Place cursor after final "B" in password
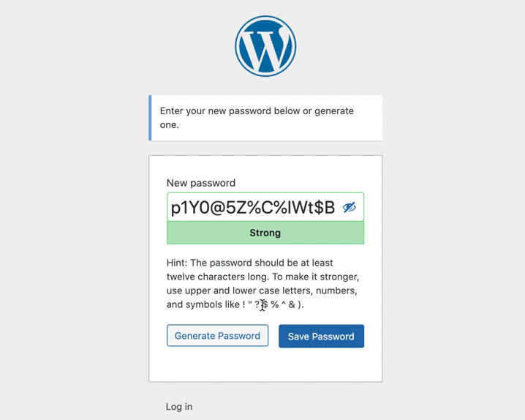The width and height of the screenshot is (525, 420). [x=336, y=208]
